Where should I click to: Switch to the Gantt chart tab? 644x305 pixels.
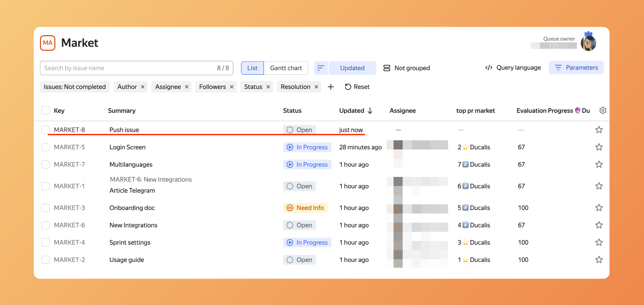click(286, 68)
